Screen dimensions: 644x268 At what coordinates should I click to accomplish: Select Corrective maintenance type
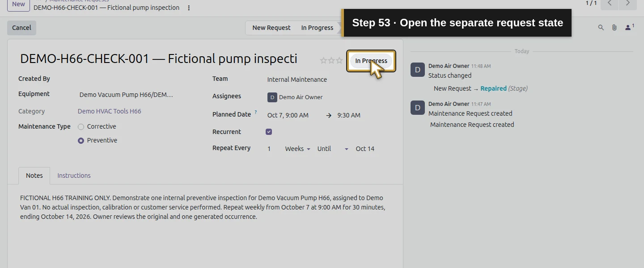pos(81,127)
